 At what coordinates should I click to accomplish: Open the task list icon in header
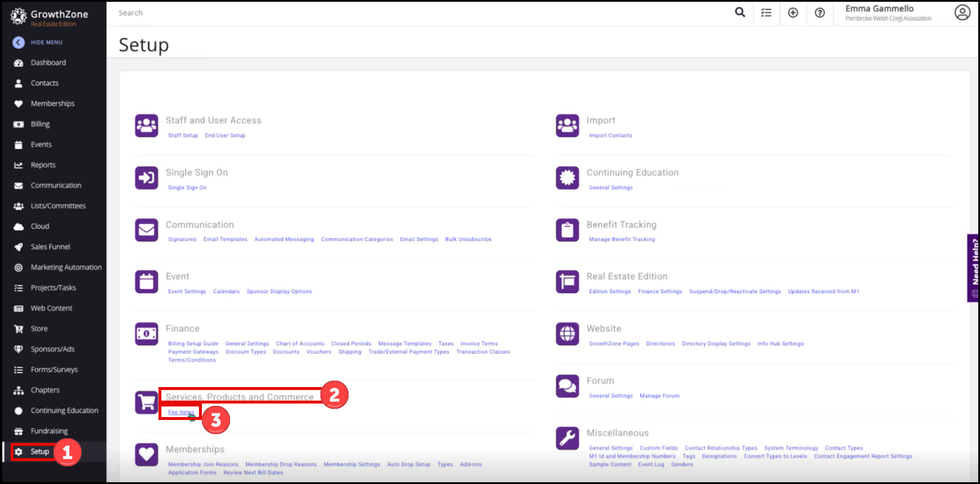[x=766, y=12]
